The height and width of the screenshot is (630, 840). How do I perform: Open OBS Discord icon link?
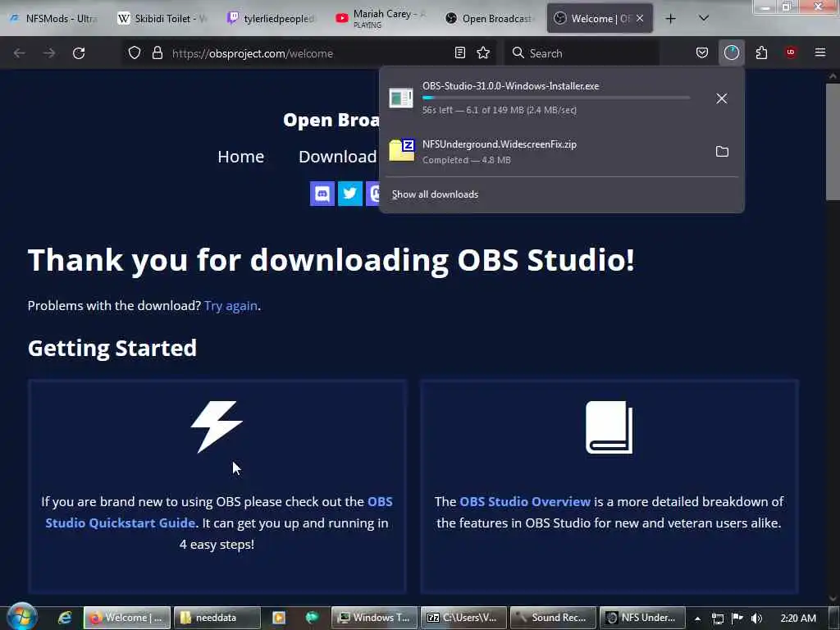(322, 194)
